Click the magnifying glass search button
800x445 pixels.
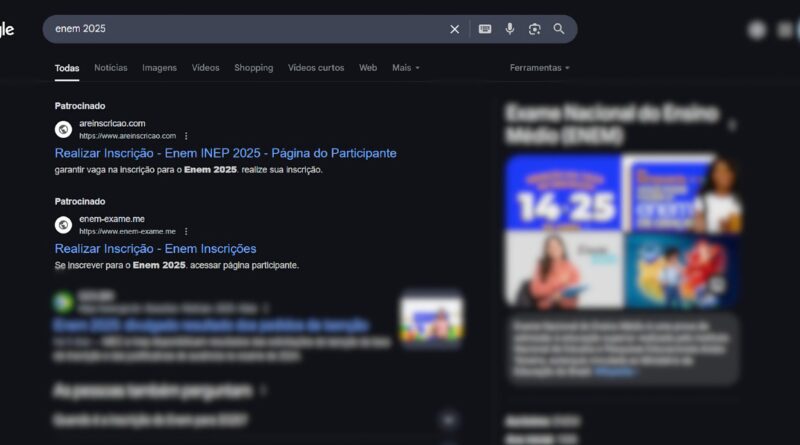[559, 29]
